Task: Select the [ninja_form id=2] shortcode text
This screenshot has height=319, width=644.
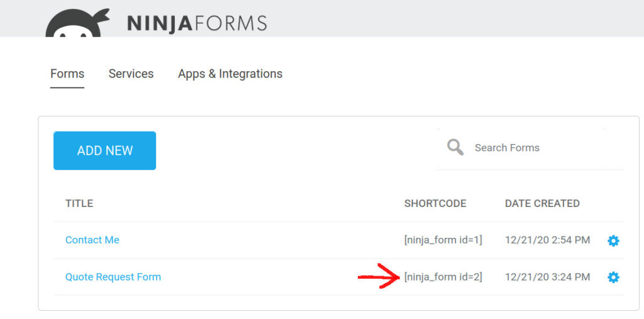Action: 443,277
